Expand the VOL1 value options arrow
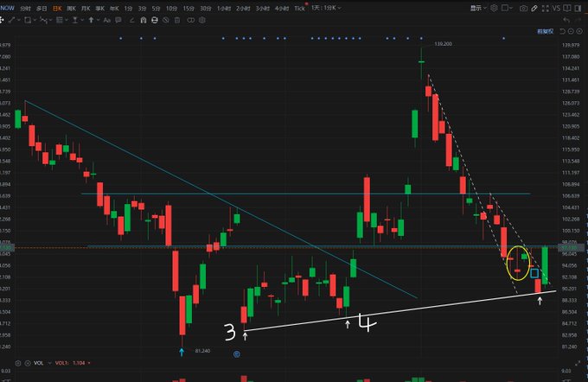This screenshot has height=382, width=588. (89, 363)
